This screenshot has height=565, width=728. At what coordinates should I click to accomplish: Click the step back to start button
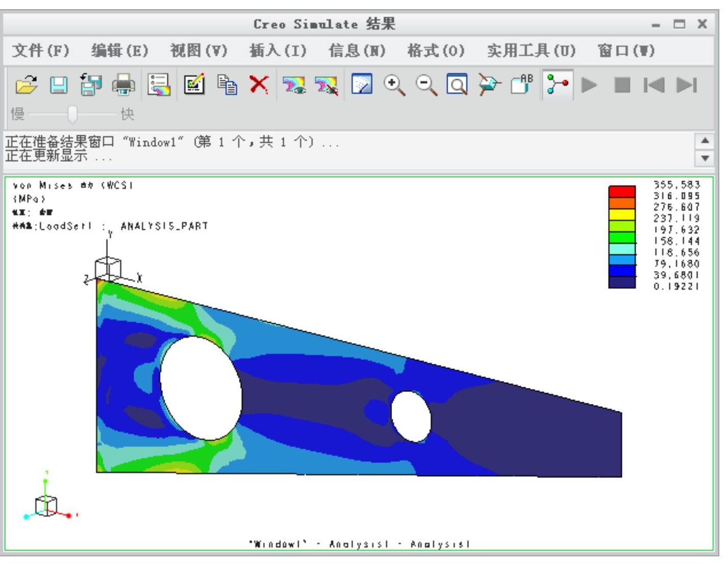654,85
